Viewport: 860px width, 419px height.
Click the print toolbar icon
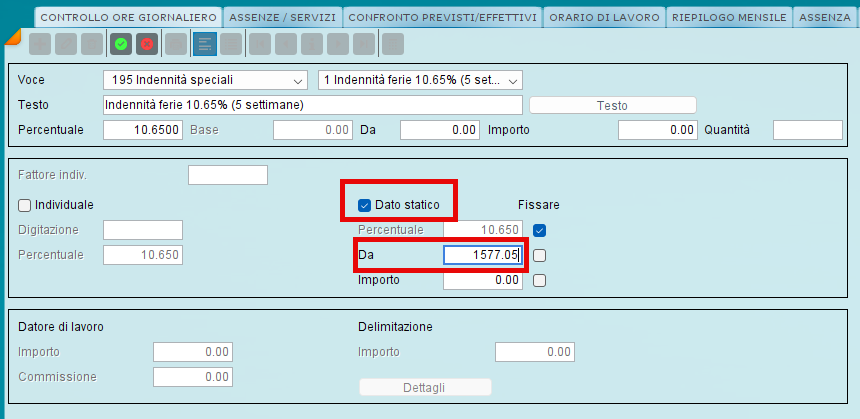click(x=176, y=44)
